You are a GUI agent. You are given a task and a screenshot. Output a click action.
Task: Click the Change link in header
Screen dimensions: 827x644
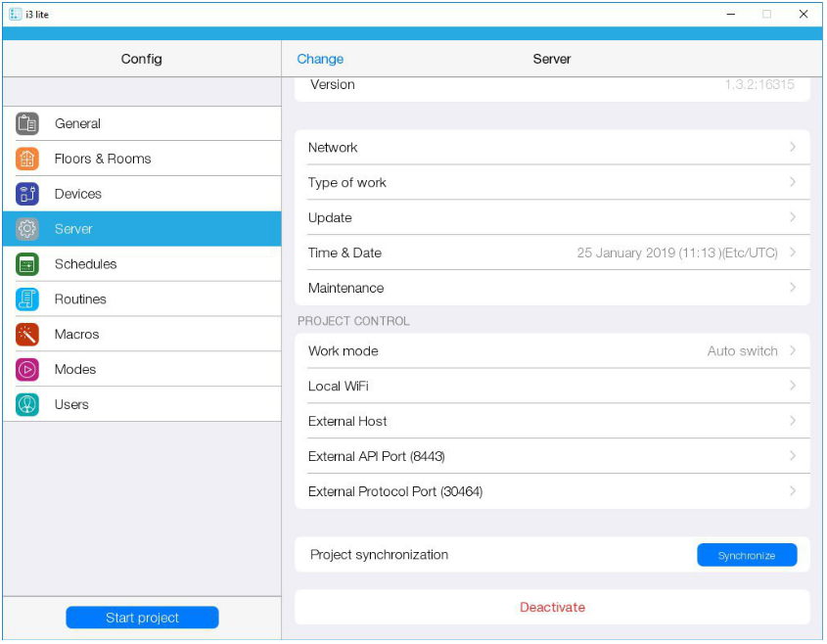(320, 59)
